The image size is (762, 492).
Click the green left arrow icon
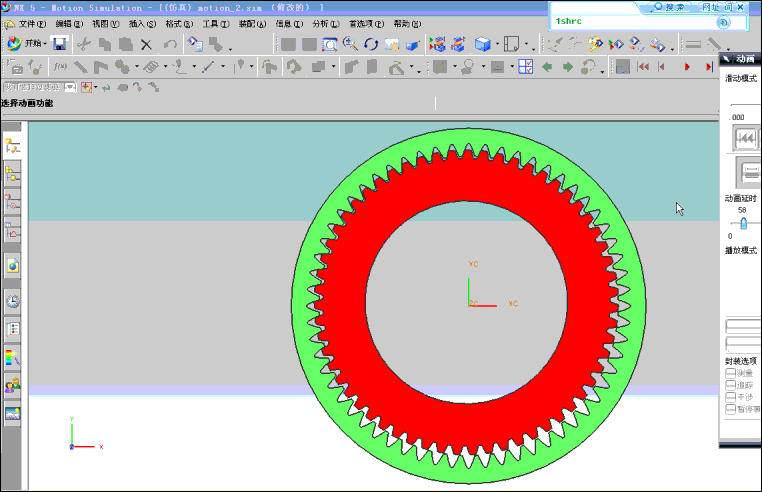point(547,67)
